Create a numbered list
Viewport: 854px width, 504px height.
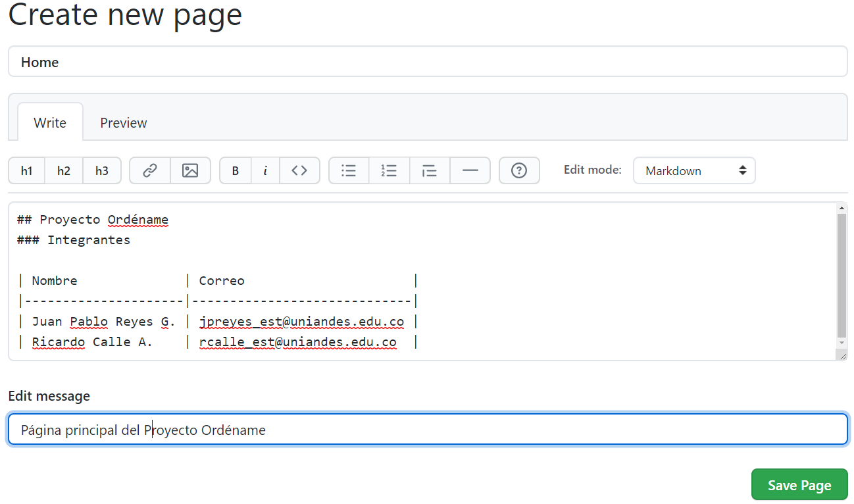pos(389,170)
